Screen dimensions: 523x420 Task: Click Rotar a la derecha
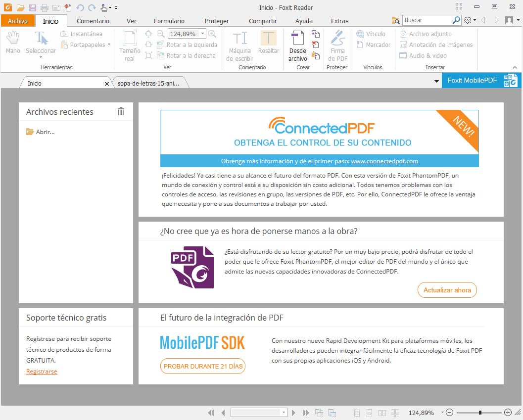pyautogui.click(x=187, y=56)
